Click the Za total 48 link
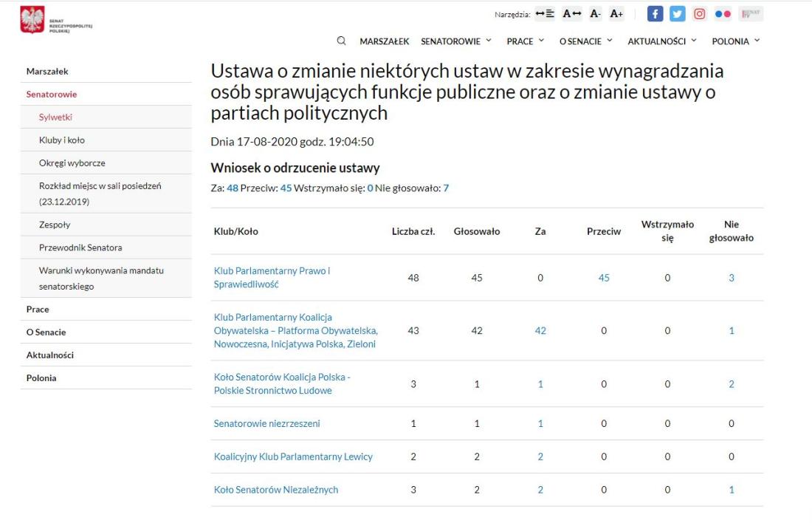The height and width of the screenshot is (523, 812). [233, 188]
